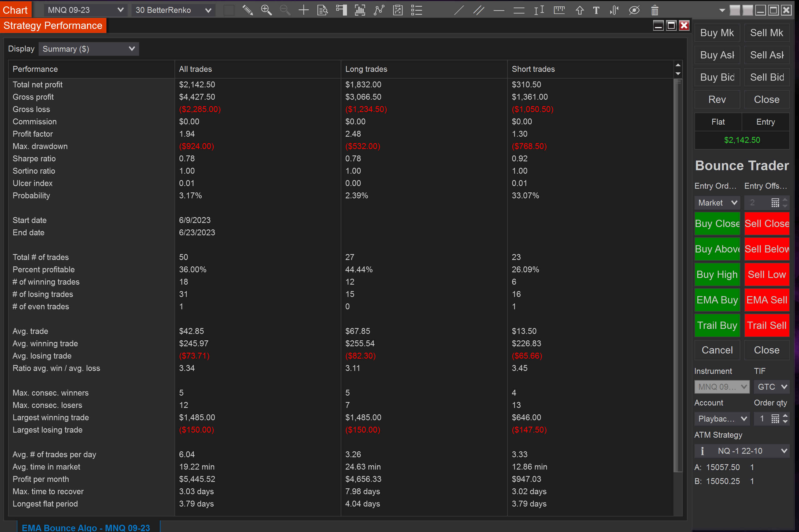The height and width of the screenshot is (532, 799).
Task: Click the Buy Market order button
Action: click(717, 33)
